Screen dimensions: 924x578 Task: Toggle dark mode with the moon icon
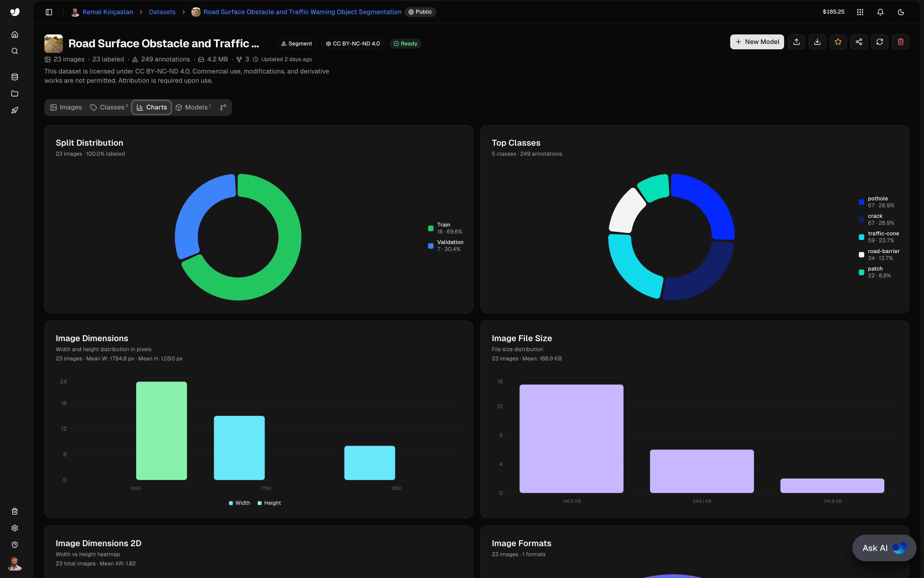click(901, 12)
